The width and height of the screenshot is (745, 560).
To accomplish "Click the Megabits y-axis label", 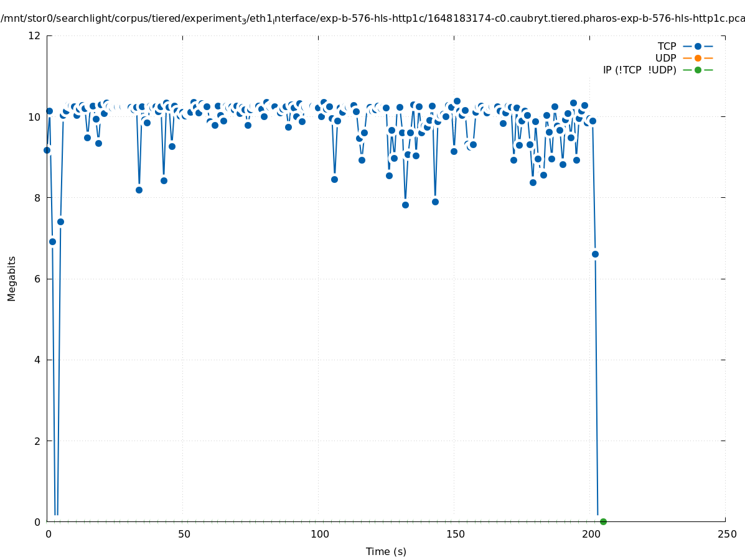I will (x=12, y=278).
